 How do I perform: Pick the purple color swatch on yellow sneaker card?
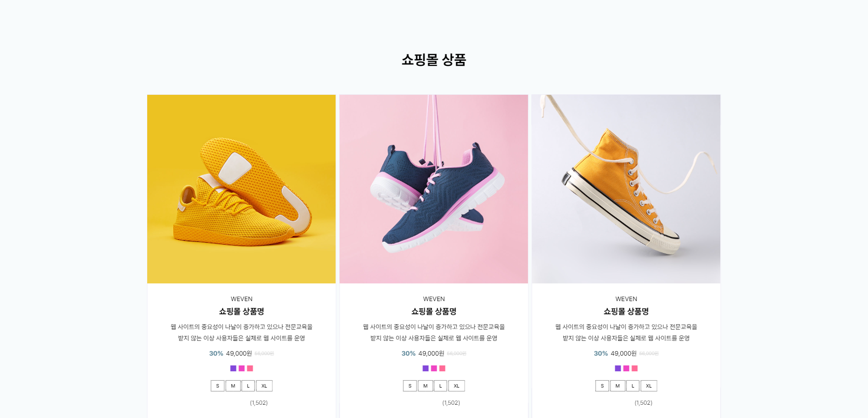pyautogui.click(x=233, y=368)
